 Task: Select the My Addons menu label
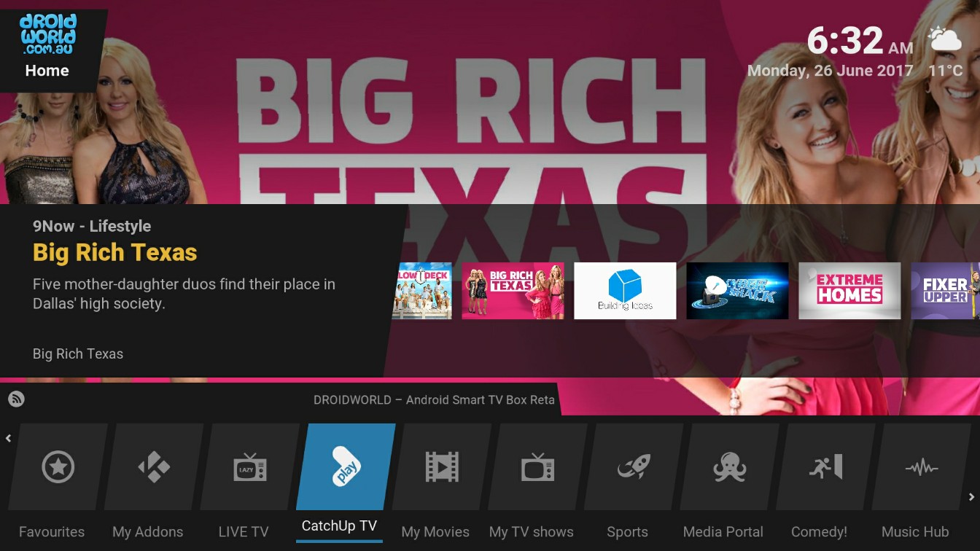(148, 532)
